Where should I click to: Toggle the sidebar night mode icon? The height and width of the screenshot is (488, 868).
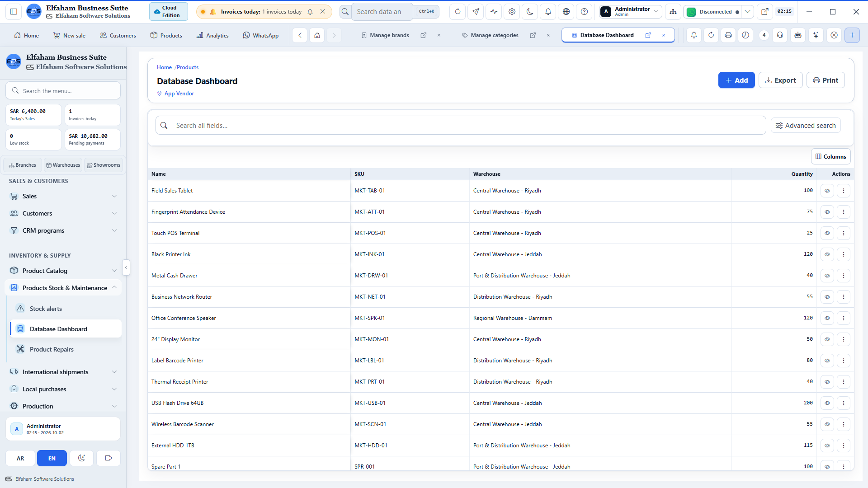[81, 458]
